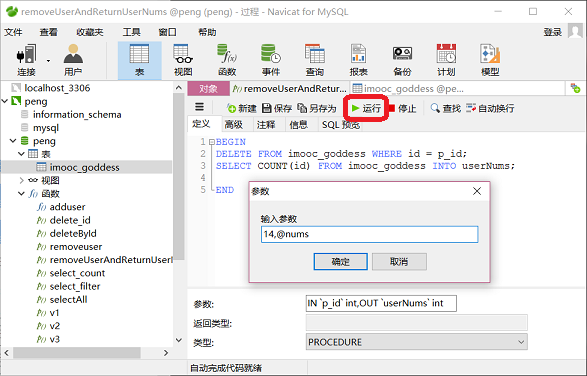Open the 窗口 menu
This screenshot has width=587, height=376.
[x=167, y=32]
